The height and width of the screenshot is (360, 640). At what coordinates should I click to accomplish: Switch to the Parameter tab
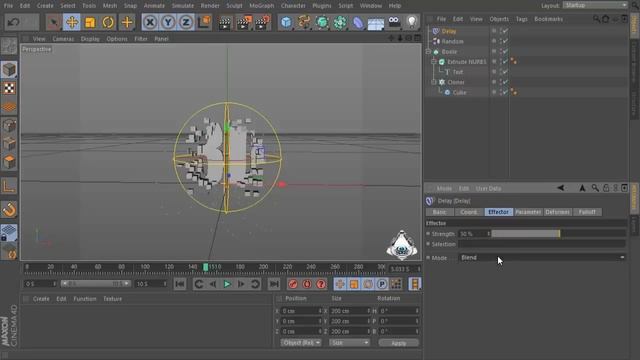pyautogui.click(x=528, y=212)
